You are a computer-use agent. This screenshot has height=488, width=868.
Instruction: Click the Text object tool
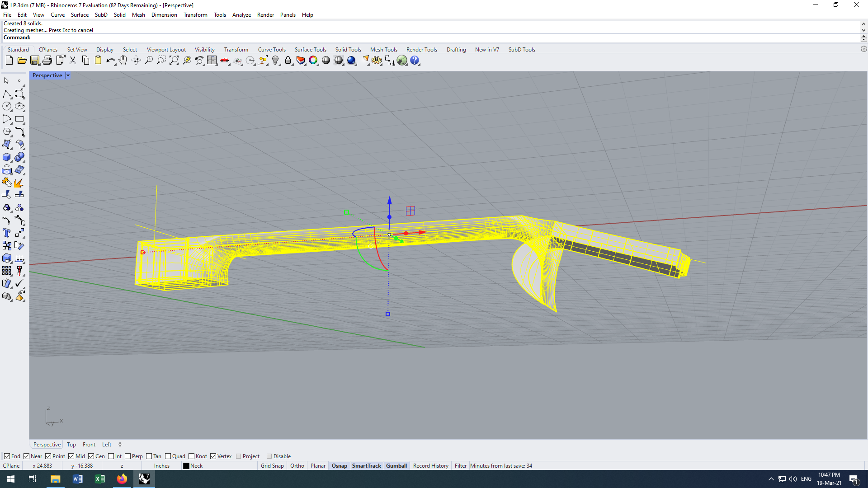7,233
